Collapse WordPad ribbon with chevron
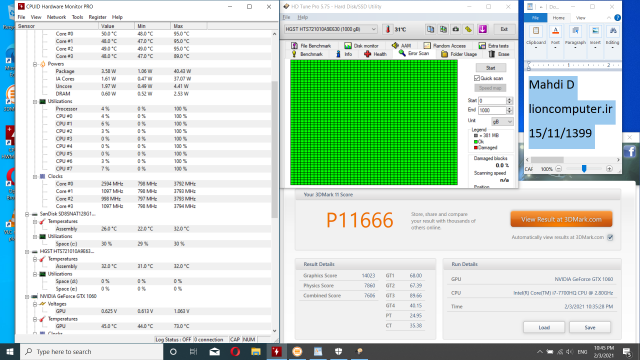 tap(609, 18)
